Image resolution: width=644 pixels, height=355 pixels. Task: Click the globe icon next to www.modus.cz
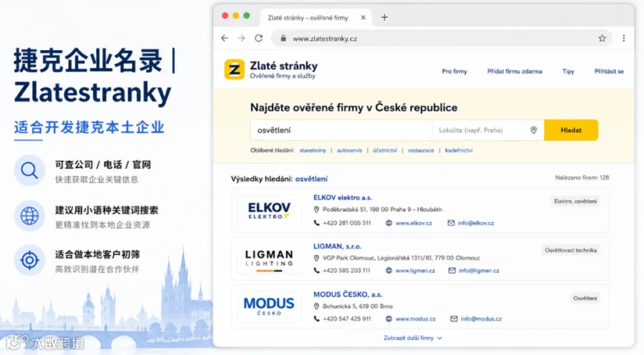[389, 318]
